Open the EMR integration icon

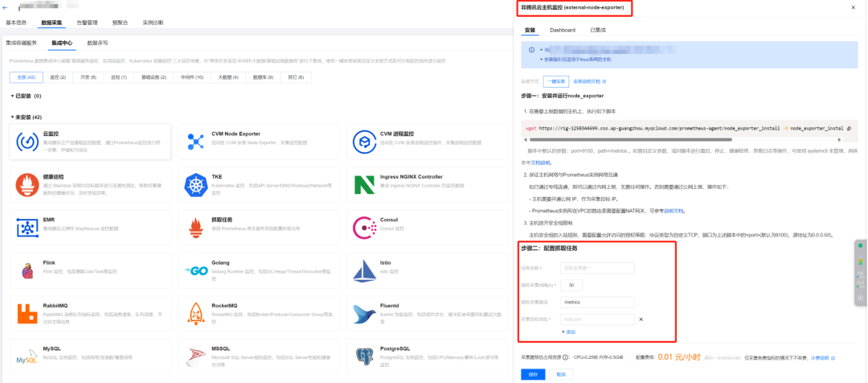click(27, 227)
